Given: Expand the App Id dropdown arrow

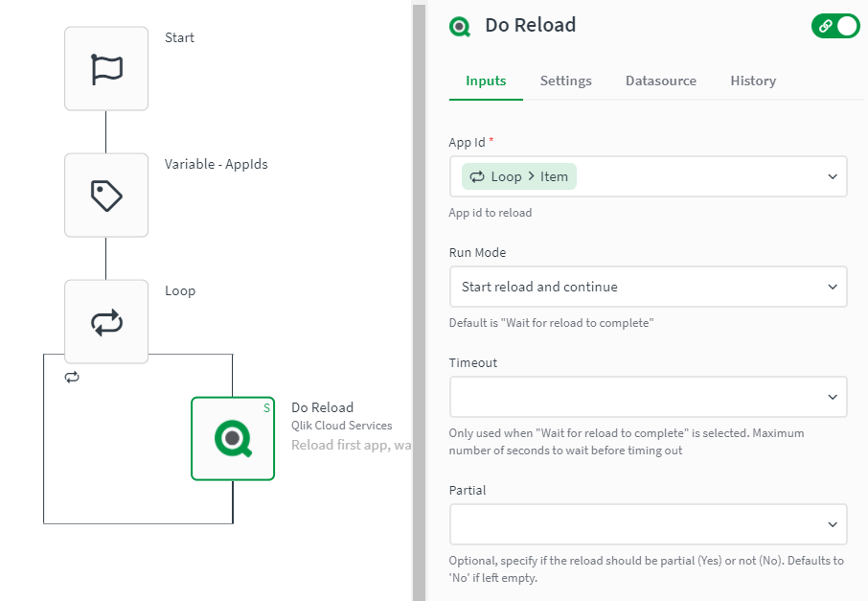Looking at the screenshot, I should pyautogui.click(x=830, y=176).
